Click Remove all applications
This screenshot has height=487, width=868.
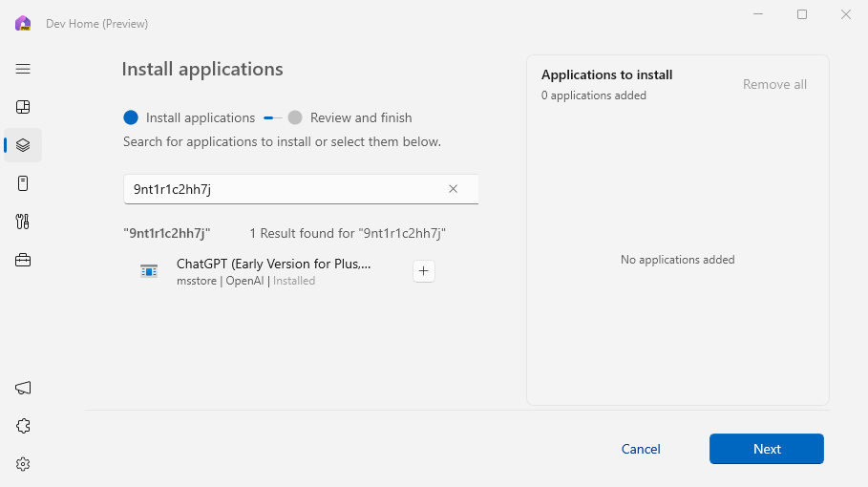[774, 84]
